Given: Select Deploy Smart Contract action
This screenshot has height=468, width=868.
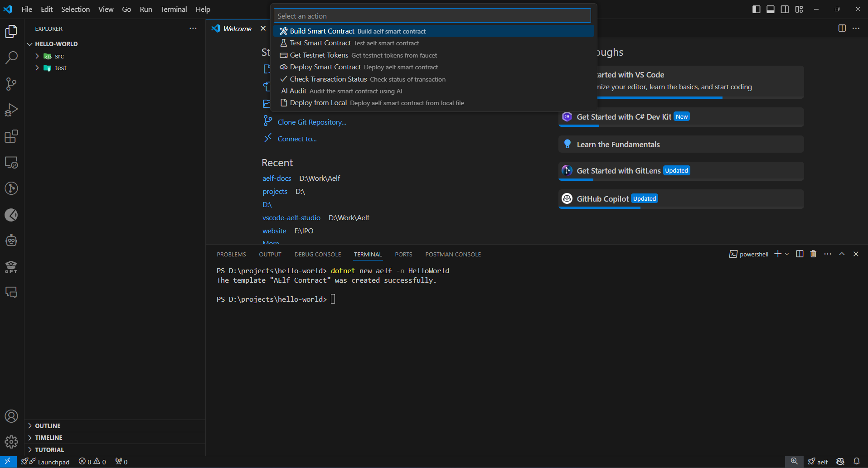Looking at the screenshot, I should pyautogui.click(x=434, y=67).
